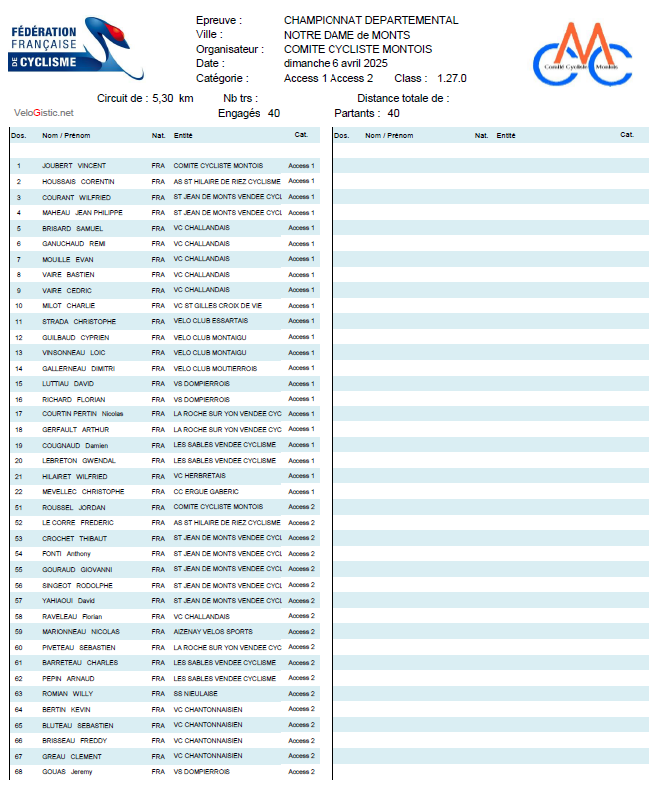Select rider 'RAVELEAU Florian'
The height and width of the screenshot is (812, 664).
72,617
